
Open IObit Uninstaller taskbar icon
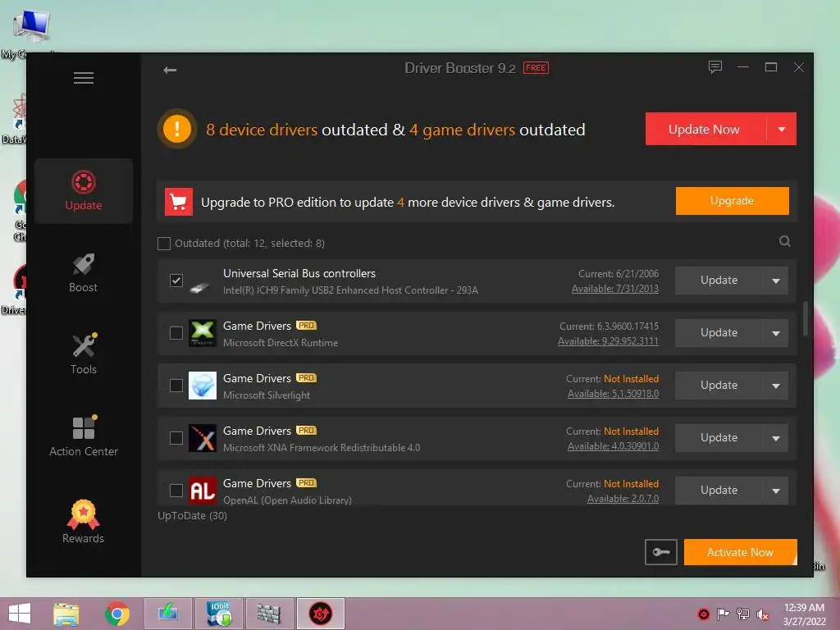219,614
